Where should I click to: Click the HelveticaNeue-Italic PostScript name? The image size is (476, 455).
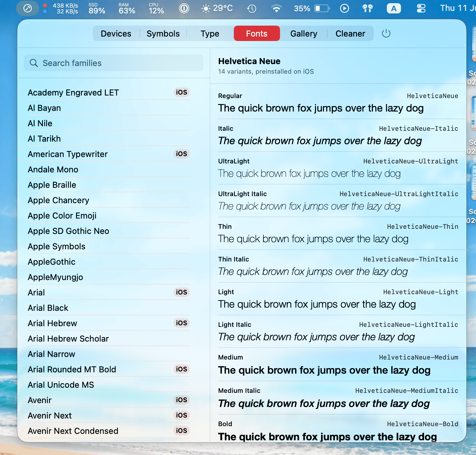click(419, 128)
